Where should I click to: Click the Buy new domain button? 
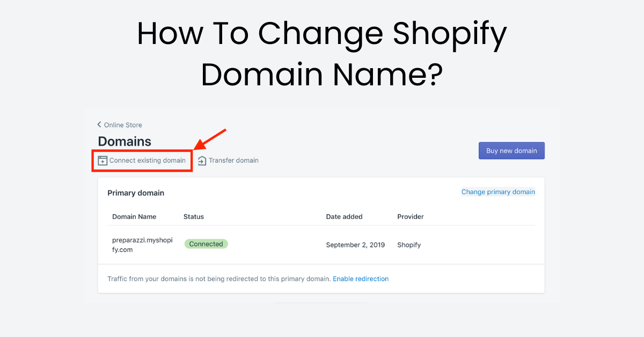(x=511, y=150)
